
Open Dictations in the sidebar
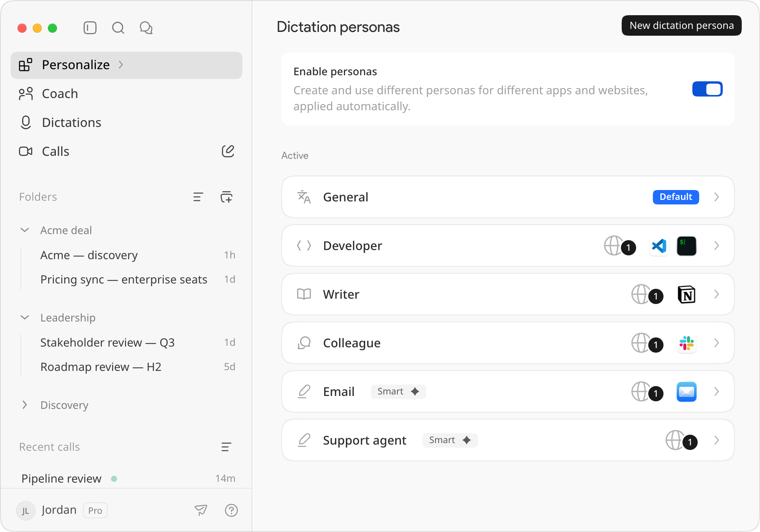pos(127,123)
